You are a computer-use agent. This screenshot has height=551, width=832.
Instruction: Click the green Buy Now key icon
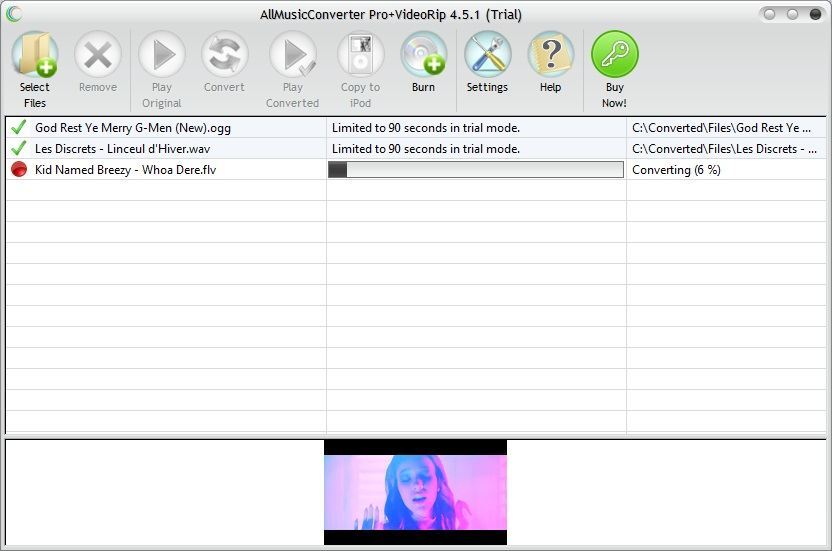[x=614, y=54]
